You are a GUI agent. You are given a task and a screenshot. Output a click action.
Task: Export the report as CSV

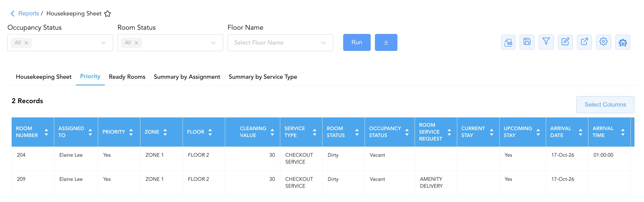508,42
